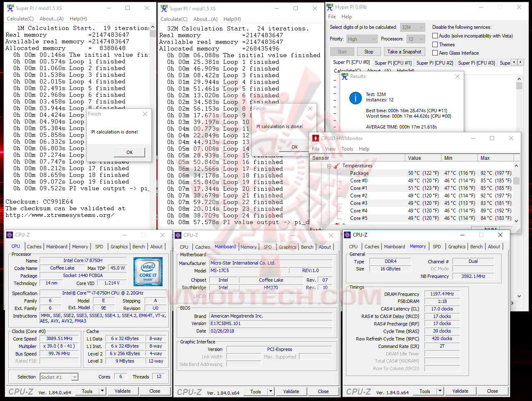Image resolution: width=532 pixels, height=401 pixels.
Task: Click the Temperatures thermometer icon in HWMonitor
Action: [x=336, y=166]
